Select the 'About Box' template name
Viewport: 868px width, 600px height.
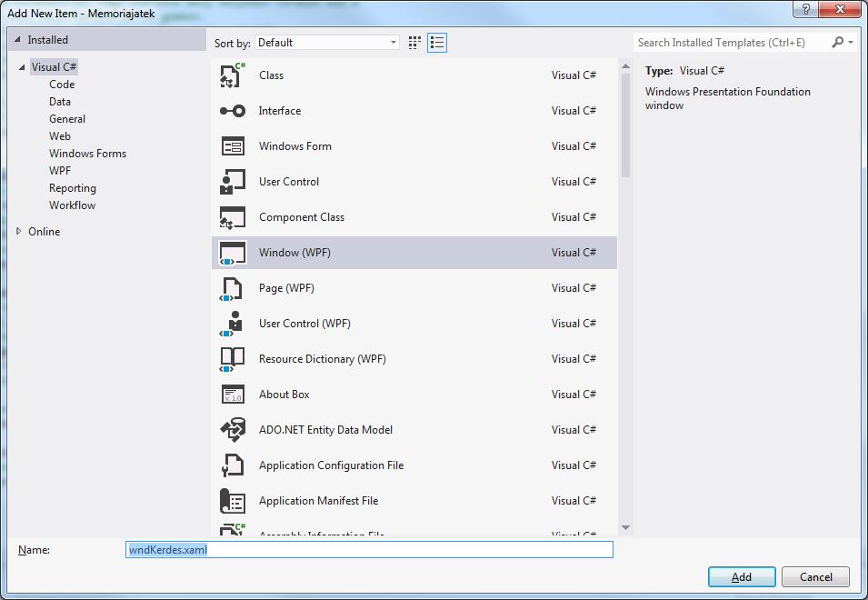[284, 395]
